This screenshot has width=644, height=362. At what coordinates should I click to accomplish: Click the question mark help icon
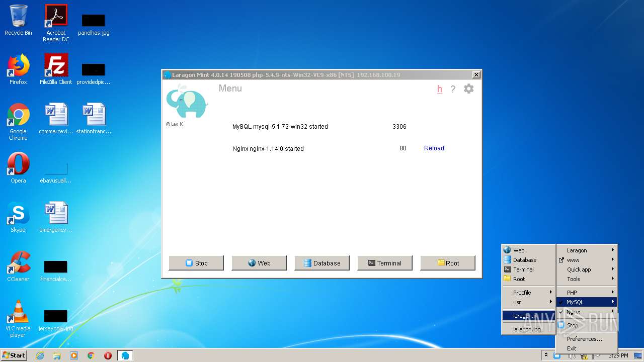click(x=453, y=89)
